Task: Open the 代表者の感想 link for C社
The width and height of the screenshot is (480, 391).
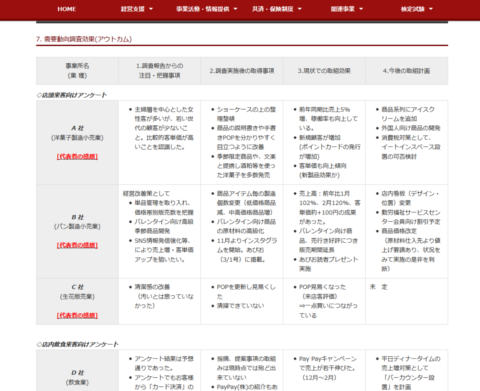Action: 77,315
